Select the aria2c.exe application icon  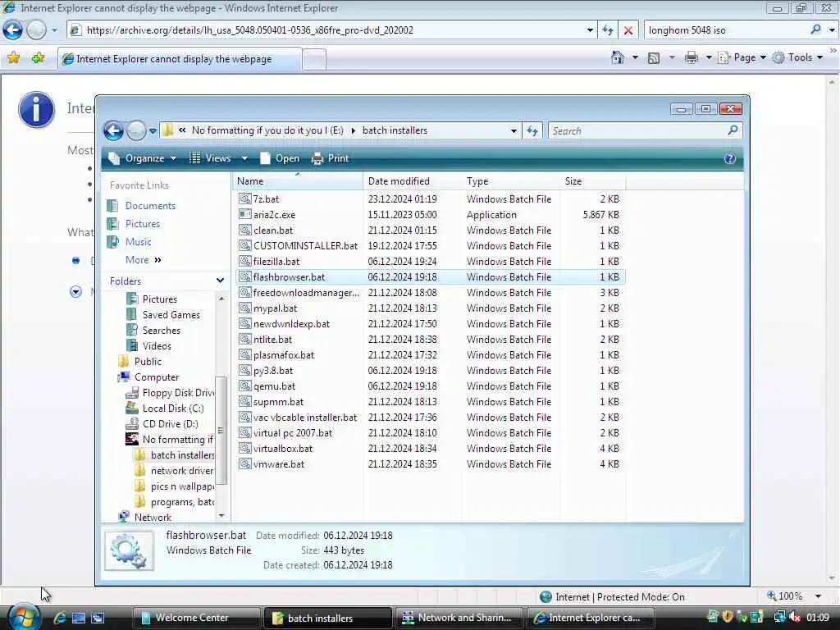coord(244,214)
